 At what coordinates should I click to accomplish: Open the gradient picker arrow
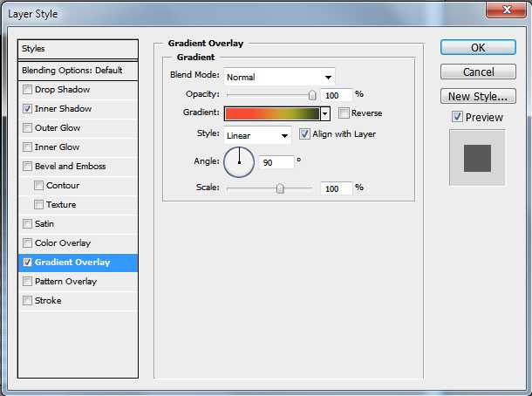click(x=325, y=113)
